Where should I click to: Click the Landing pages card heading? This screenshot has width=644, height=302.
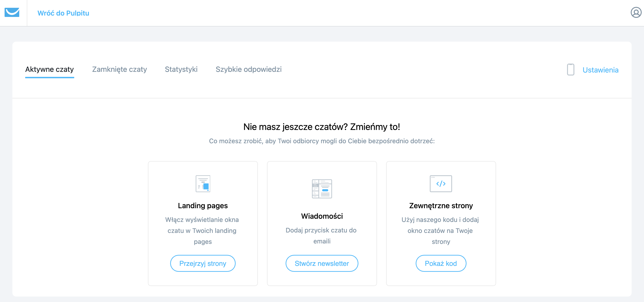click(x=203, y=206)
